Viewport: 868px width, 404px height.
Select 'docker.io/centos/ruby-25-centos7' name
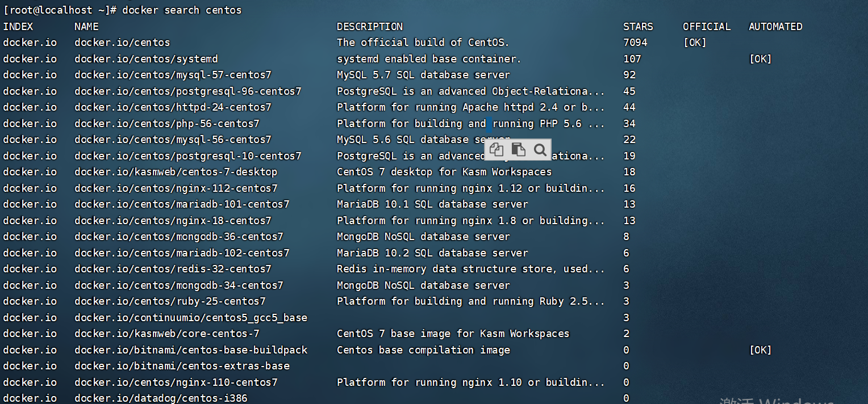tap(170, 301)
